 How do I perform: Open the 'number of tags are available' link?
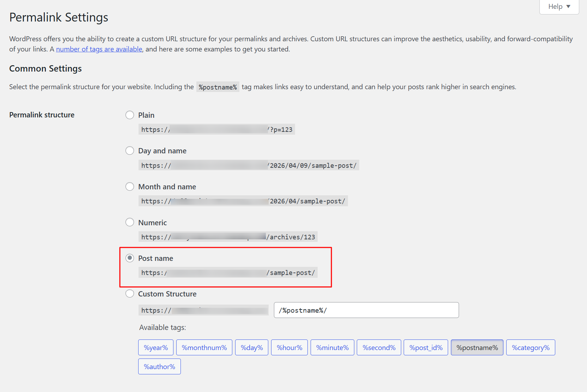(x=99, y=49)
